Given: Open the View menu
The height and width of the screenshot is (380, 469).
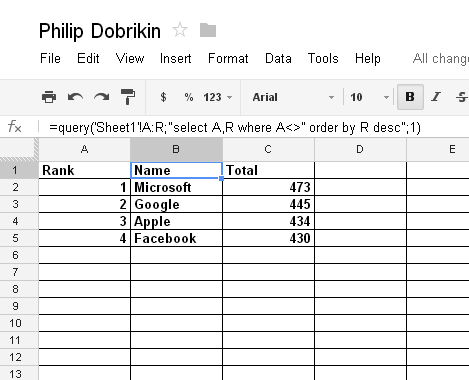Looking at the screenshot, I should [x=130, y=58].
